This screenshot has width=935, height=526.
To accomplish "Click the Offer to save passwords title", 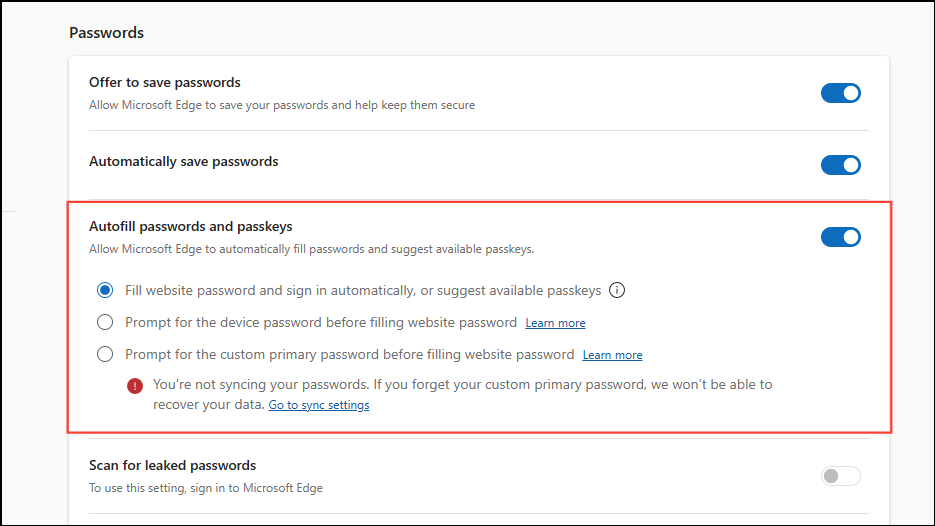I will click(x=165, y=82).
